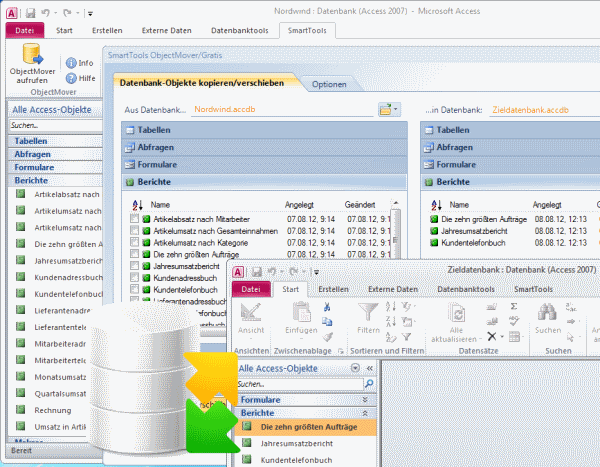
Task: Click the delete record X icon
Action: tap(492, 336)
